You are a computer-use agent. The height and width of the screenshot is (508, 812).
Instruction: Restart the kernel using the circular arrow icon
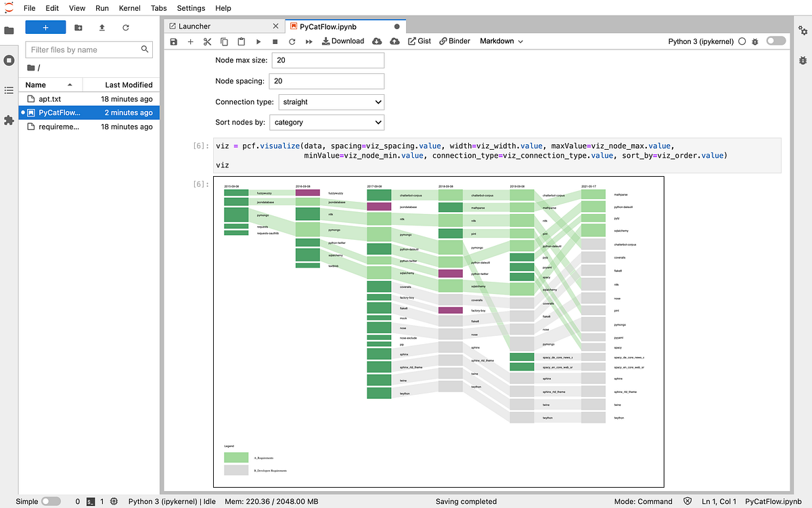292,41
